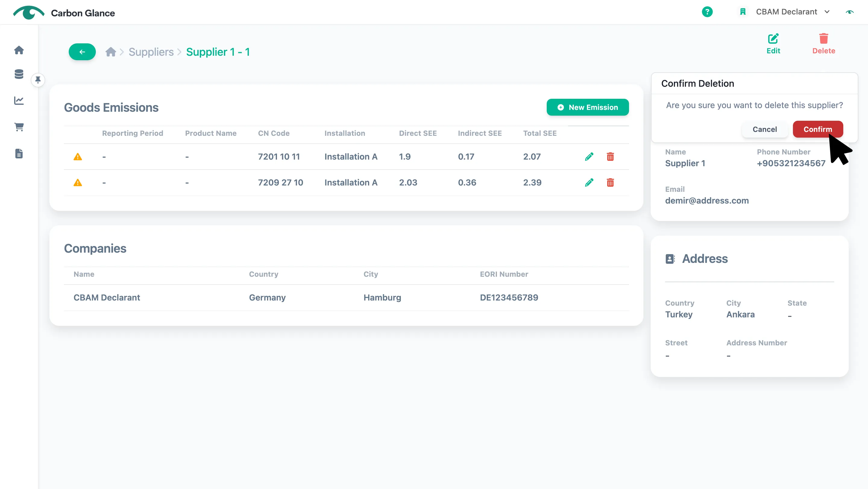
Task: Open the document icon in the sidebar
Action: coord(19,154)
